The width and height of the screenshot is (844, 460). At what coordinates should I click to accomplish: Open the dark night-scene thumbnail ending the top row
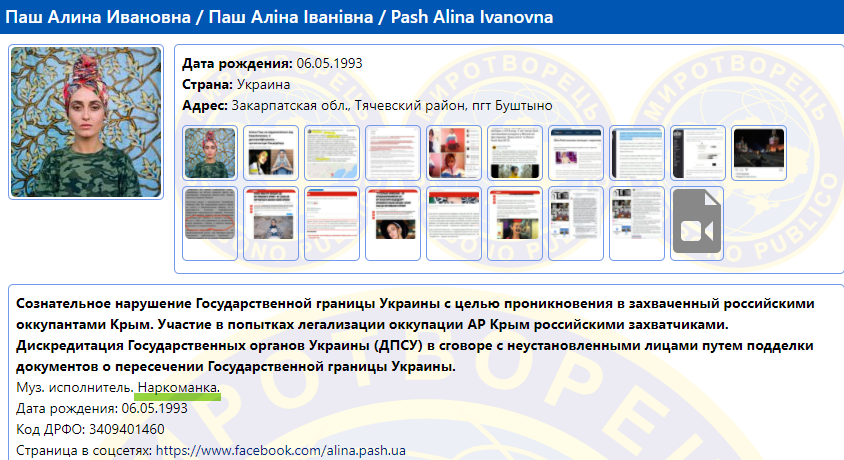click(759, 153)
